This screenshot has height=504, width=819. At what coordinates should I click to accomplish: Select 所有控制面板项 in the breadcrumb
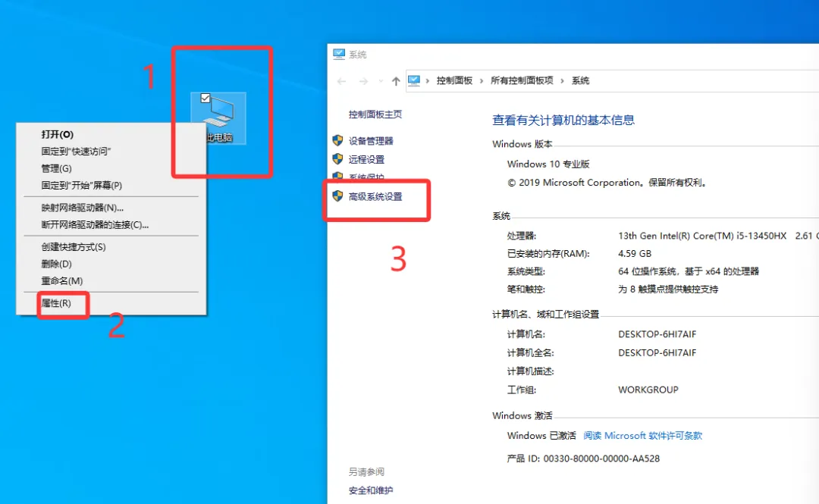[x=522, y=80]
